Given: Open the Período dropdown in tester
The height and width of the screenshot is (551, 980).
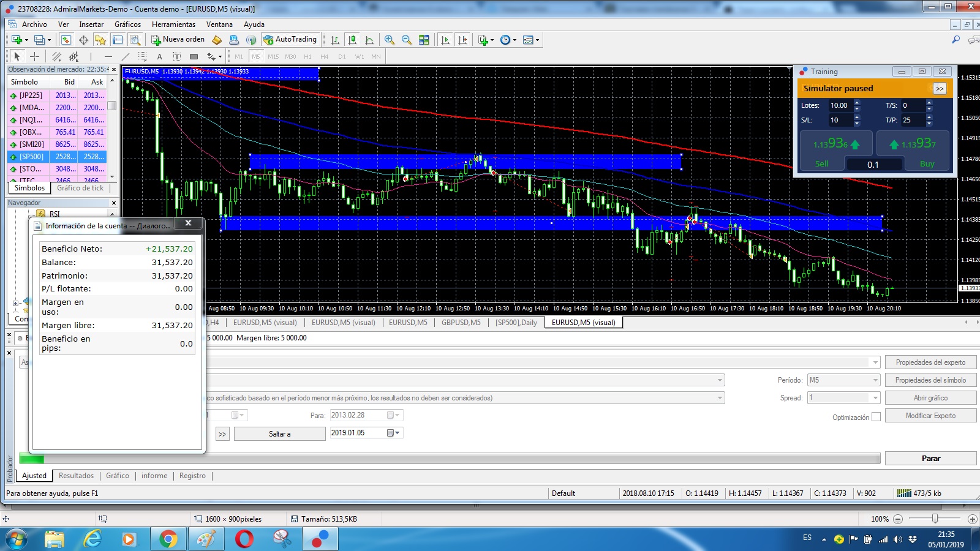Looking at the screenshot, I should click(844, 380).
